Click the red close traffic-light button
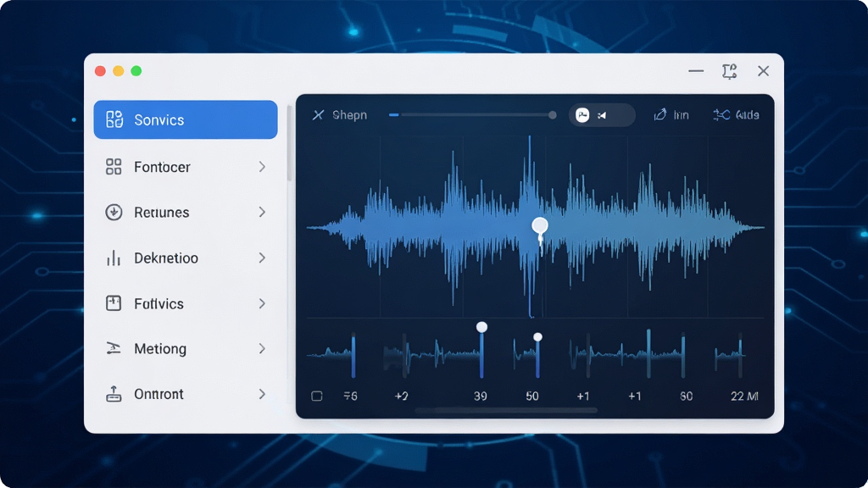868x488 pixels. tap(100, 71)
